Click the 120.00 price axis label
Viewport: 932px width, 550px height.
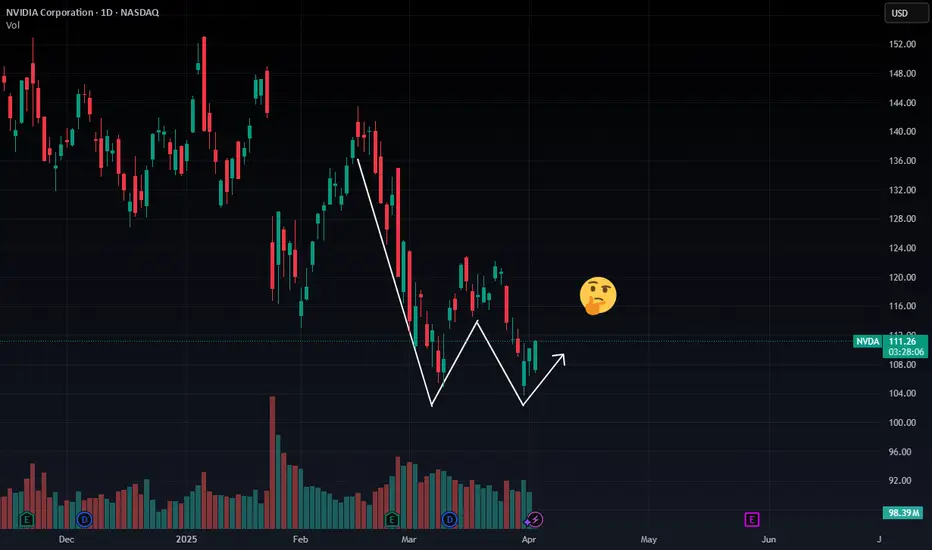(x=902, y=277)
